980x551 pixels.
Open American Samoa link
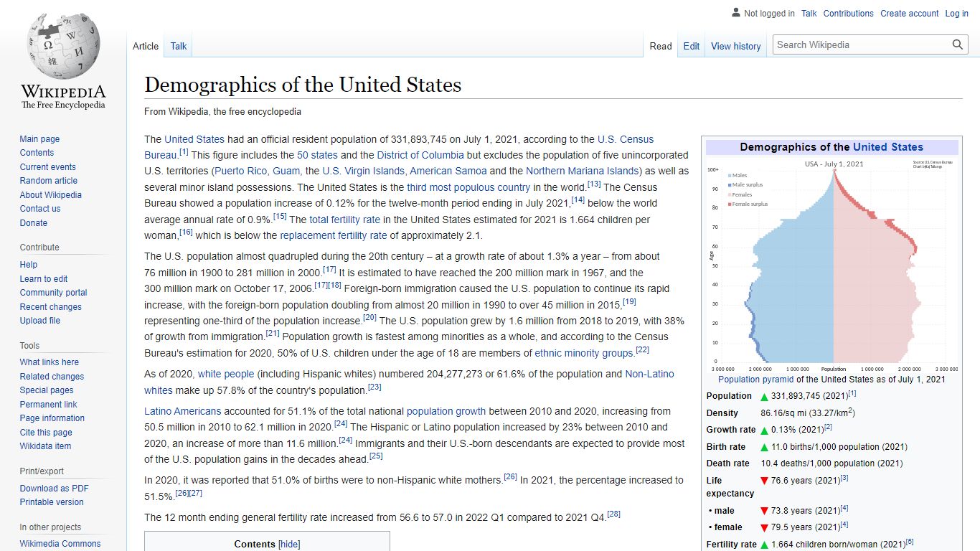click(448, 171)
